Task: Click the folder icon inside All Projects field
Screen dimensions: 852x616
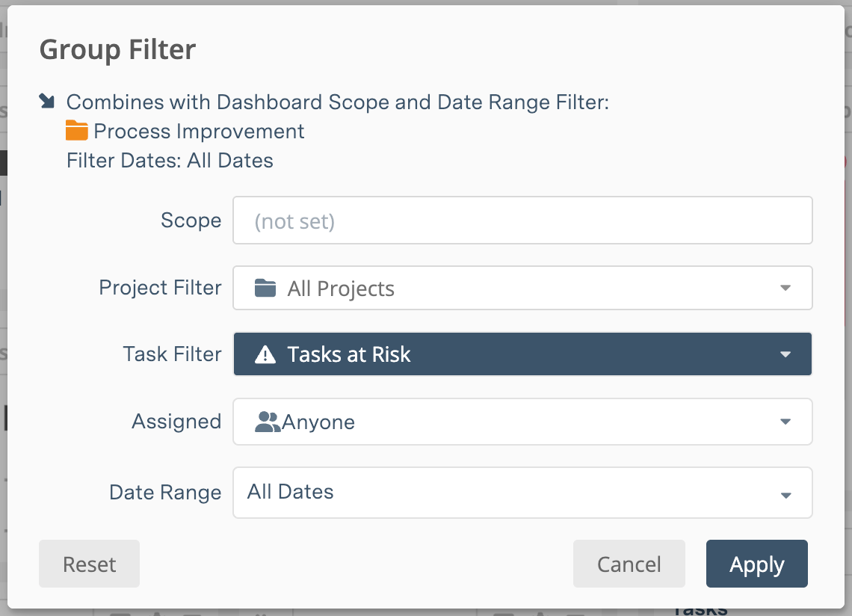Action: pos(265,288)
